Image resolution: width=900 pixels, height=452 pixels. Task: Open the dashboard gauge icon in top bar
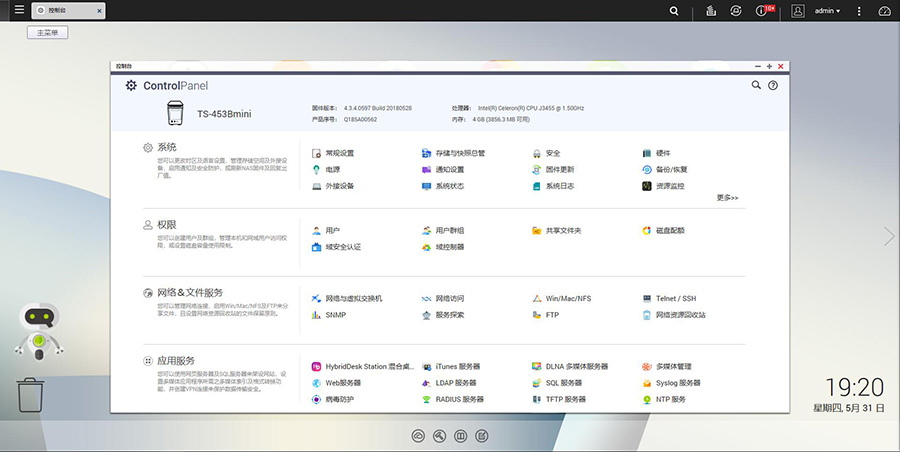click(x=884, y=11)
